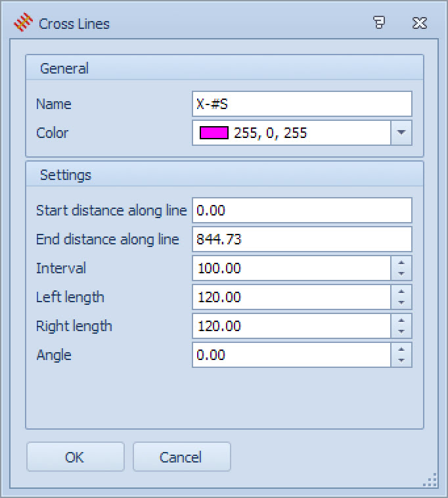Lower Right length with spinner down arrow
Viewport: 448px width, 498px height.
click(401, 332)
